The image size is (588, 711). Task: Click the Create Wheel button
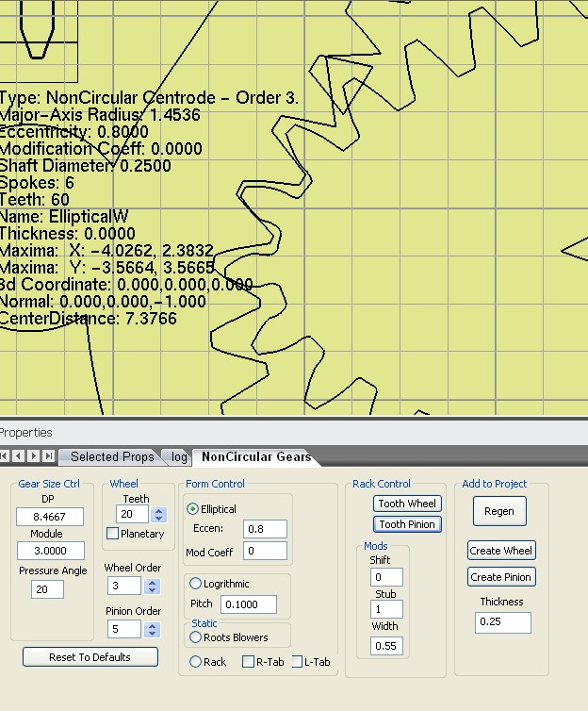pyautogui.click(x=501, y=551)
